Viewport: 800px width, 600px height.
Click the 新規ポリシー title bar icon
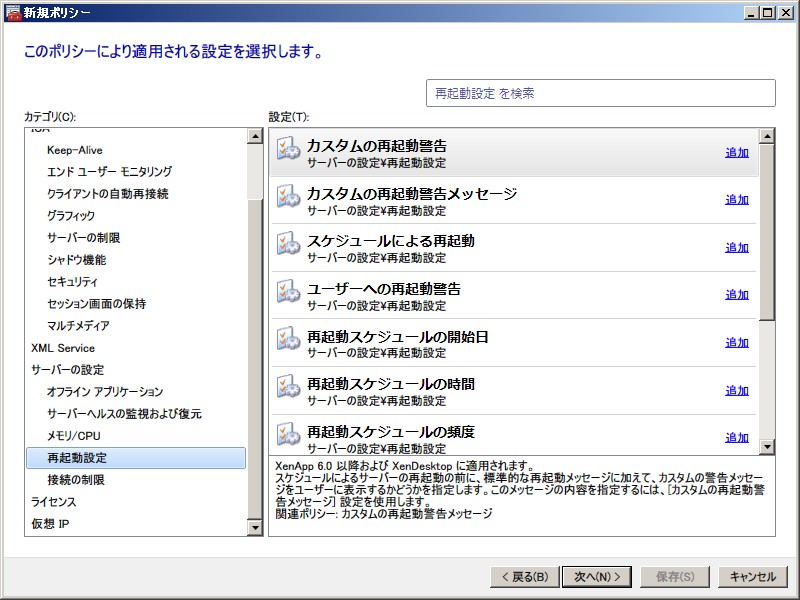click(12, 11)
